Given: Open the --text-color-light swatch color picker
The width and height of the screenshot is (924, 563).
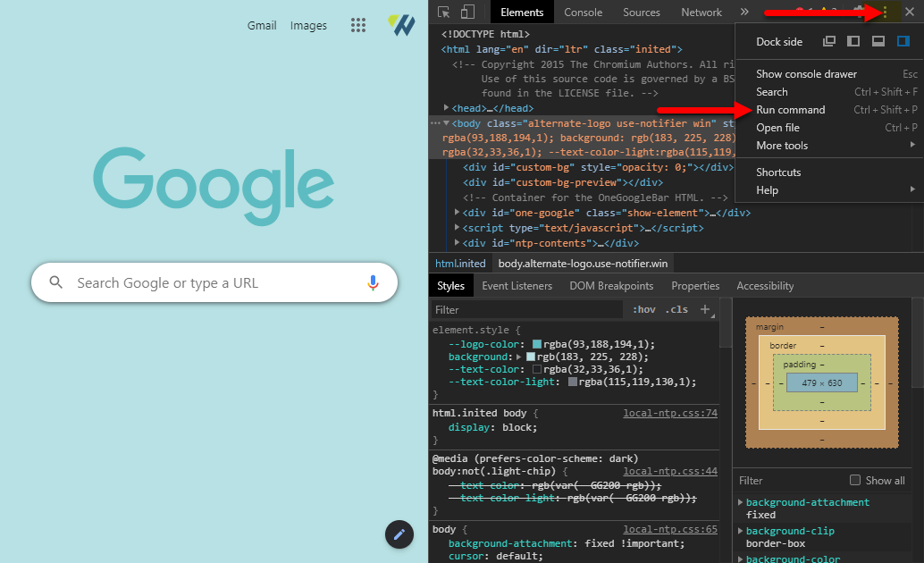Looking at the screenshot, I should click(572, 382).
